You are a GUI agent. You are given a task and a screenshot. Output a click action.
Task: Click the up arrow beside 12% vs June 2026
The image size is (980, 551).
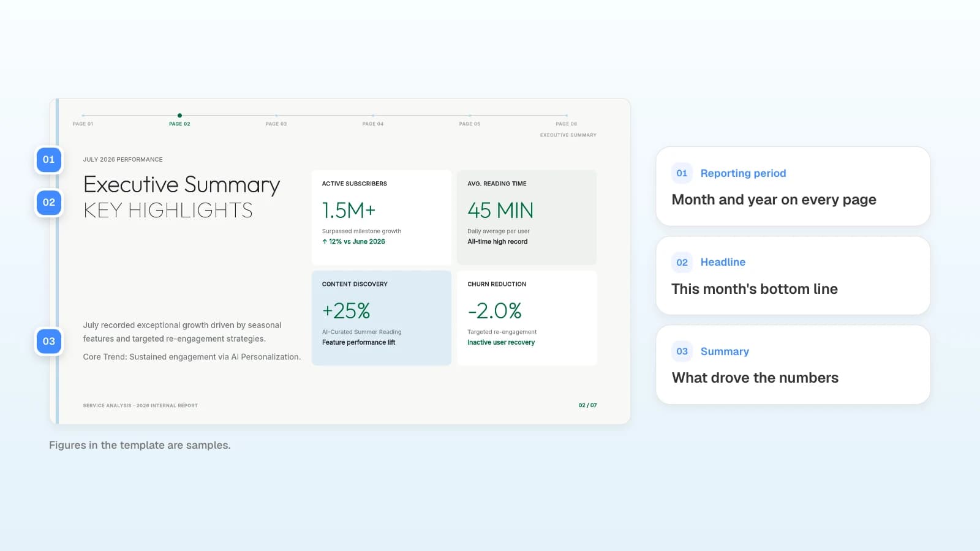(x=325, y=242)
